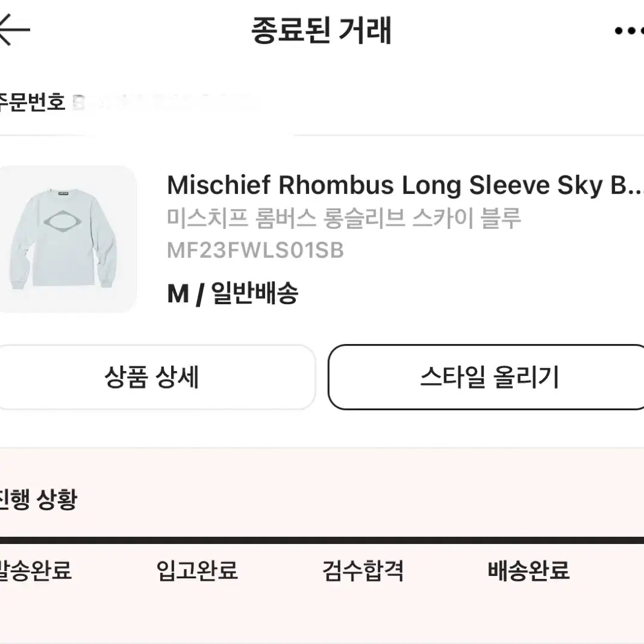Tap the 종료된 거래 page title

[321, 30]
